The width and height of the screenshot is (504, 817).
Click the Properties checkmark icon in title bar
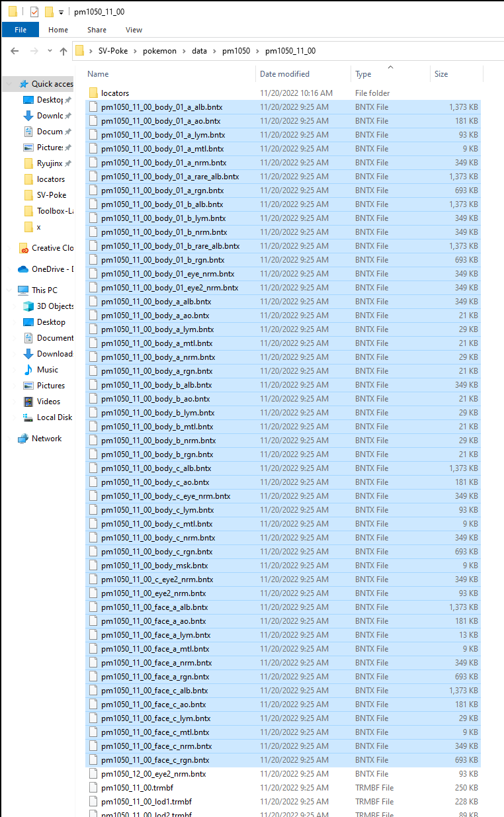[x=34, y=12]
